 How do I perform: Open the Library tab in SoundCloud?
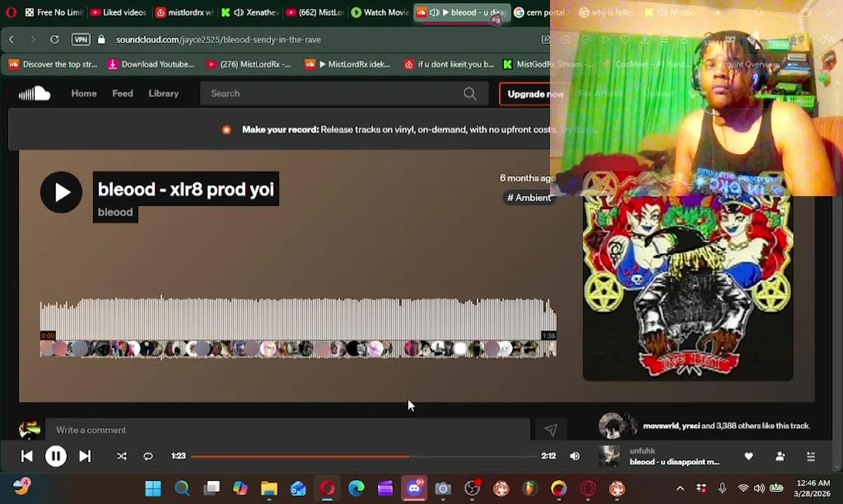point(163,93)
